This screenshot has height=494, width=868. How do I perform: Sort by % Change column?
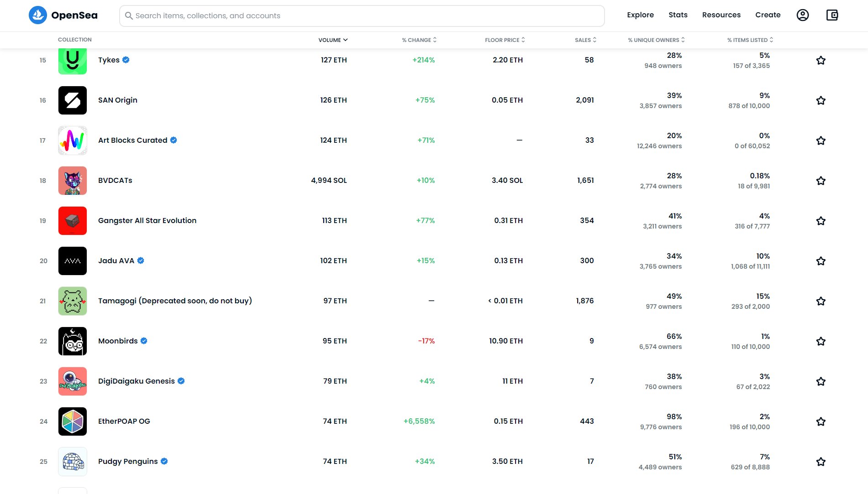[x=419, y=40]
